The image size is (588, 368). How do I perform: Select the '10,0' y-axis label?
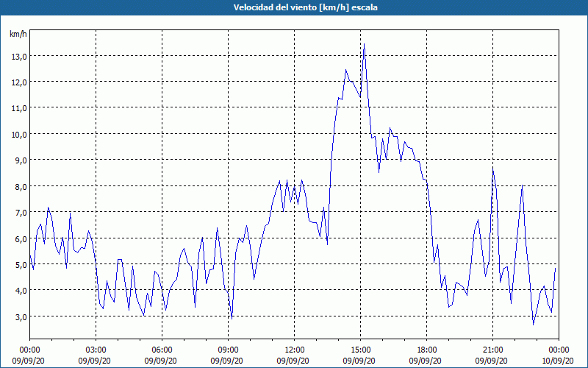point(20,135)
